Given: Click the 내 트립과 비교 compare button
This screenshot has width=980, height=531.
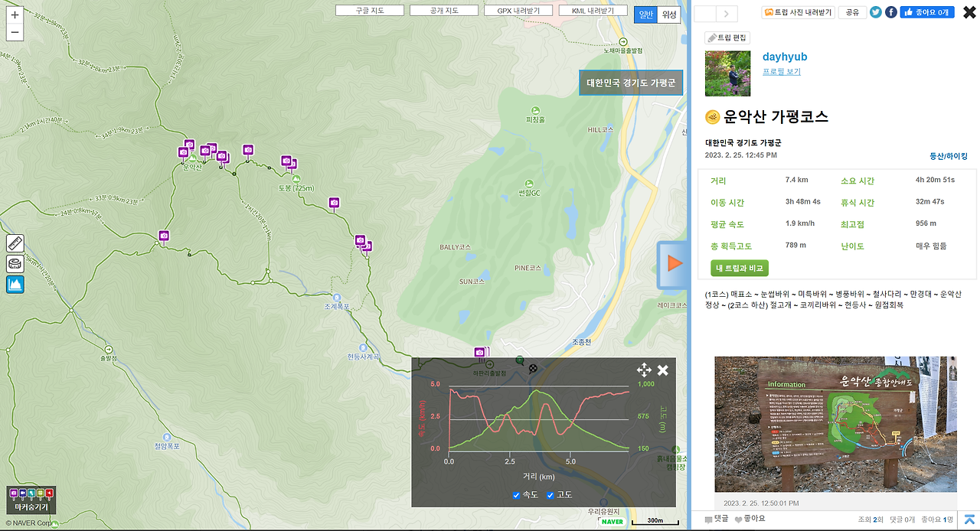Looking at the screenshot, I should (740, 268).
